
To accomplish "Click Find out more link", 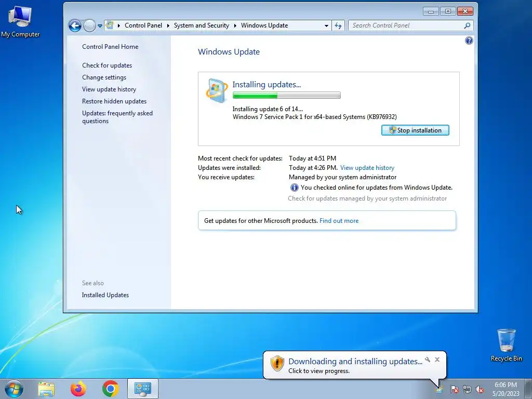I will click(339, 221).
